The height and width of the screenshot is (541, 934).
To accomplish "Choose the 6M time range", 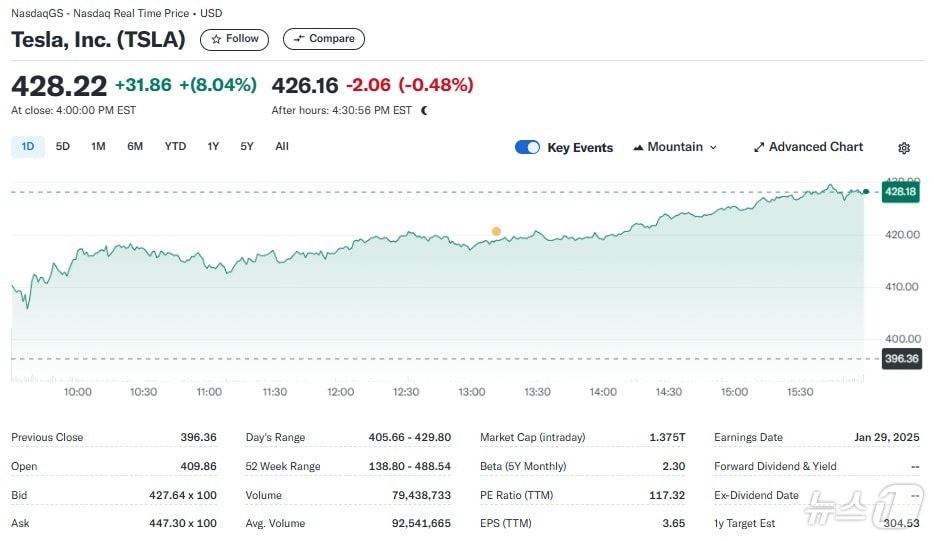I will click(x=135, y=146).
